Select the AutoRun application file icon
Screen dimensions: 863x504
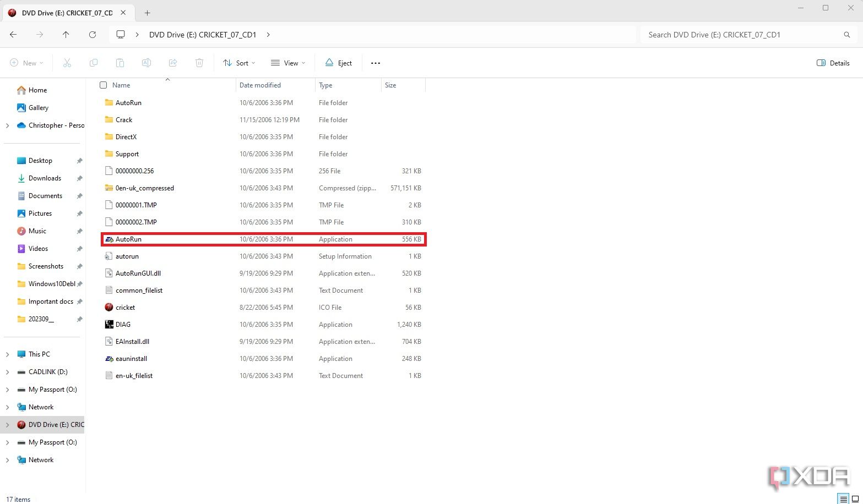(109, 239)
